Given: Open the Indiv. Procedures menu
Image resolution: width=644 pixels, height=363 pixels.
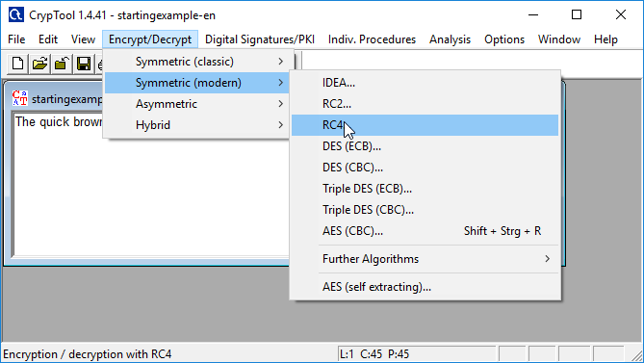Looking at the screenshot, I should [x=372, y=39].
